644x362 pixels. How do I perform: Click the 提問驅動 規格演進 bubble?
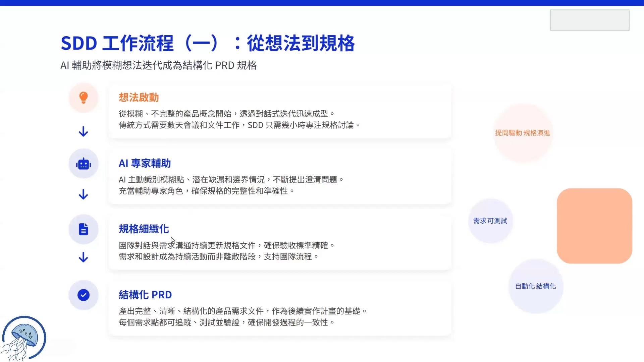point(523,133)
